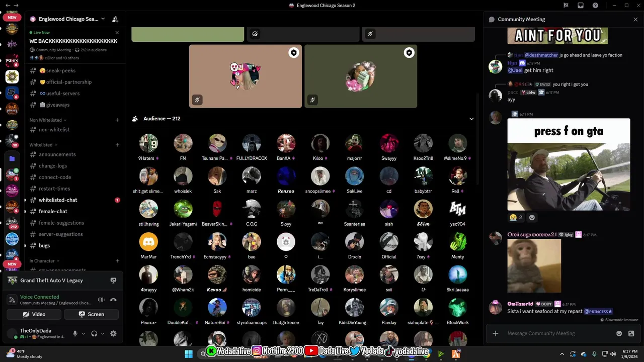Collapse the Audience — 212 section chevron
This screenshot has height=362, width=644.
(x=471, y=119)
